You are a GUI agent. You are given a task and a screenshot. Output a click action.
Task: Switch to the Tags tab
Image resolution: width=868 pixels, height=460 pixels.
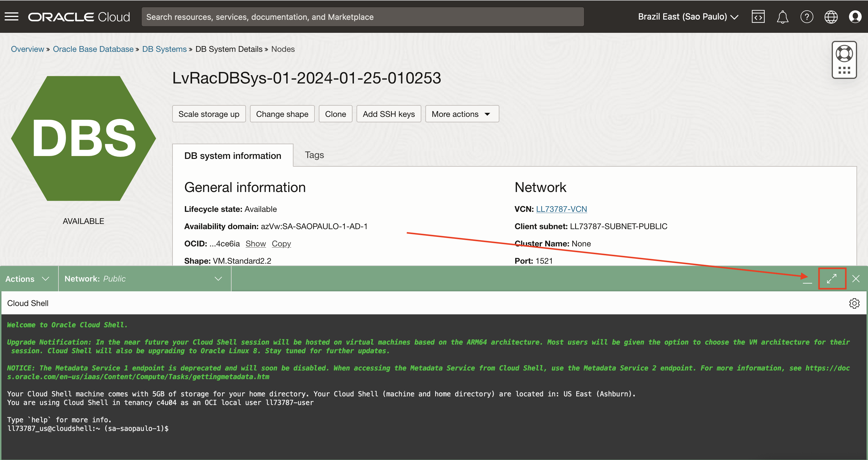(314, 155)
